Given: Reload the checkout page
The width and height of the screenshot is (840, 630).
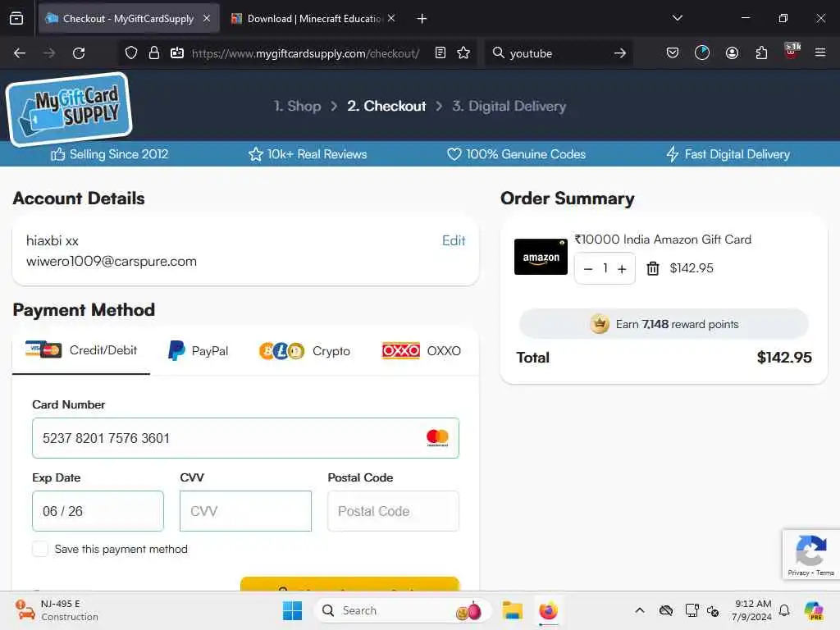Looking at the screenshot, I should tap(79, 53).
